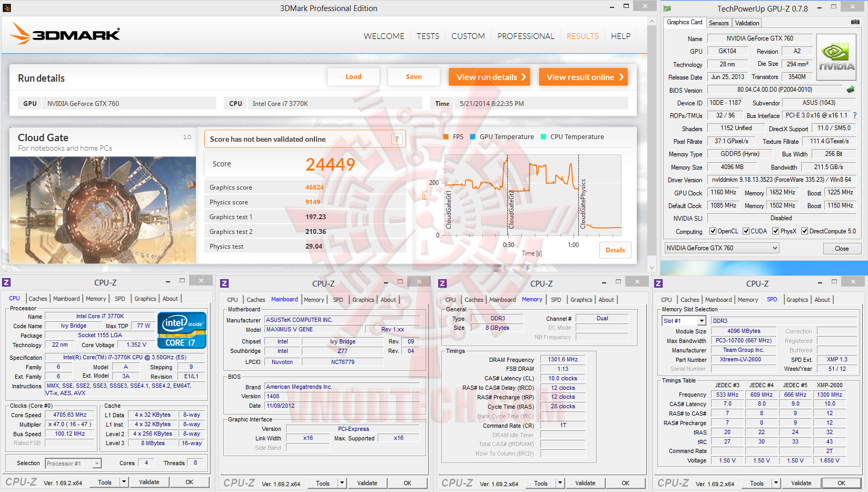Open Caches tab in CPU-Z Processor window
Viewport: 868px width, 492px height.
pyautogui.click(x=37, y=299)
